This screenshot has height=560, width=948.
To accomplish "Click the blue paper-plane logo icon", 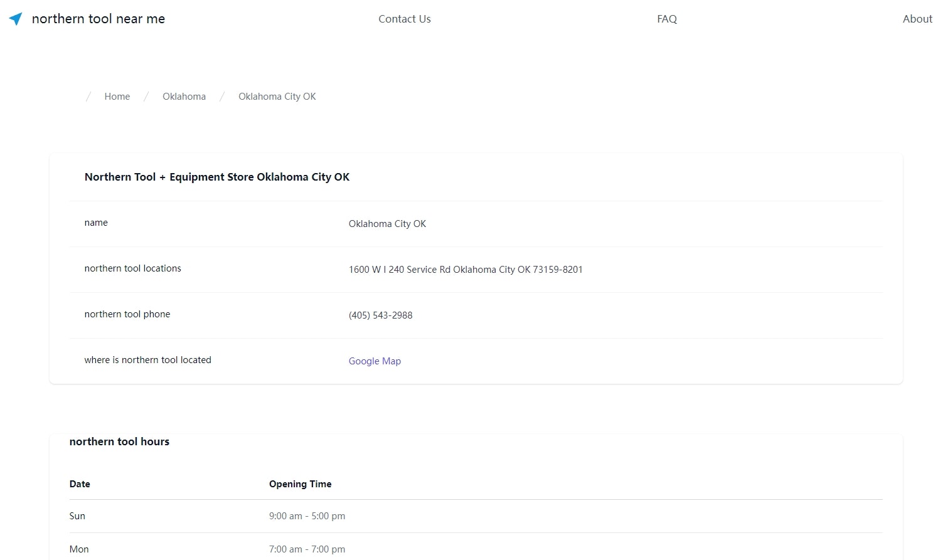I will click(x=16, y=19).
